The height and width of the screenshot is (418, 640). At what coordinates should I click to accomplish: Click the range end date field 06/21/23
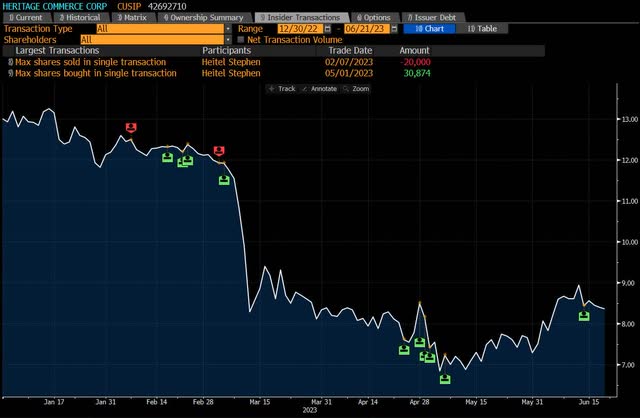tap(367, 29)
